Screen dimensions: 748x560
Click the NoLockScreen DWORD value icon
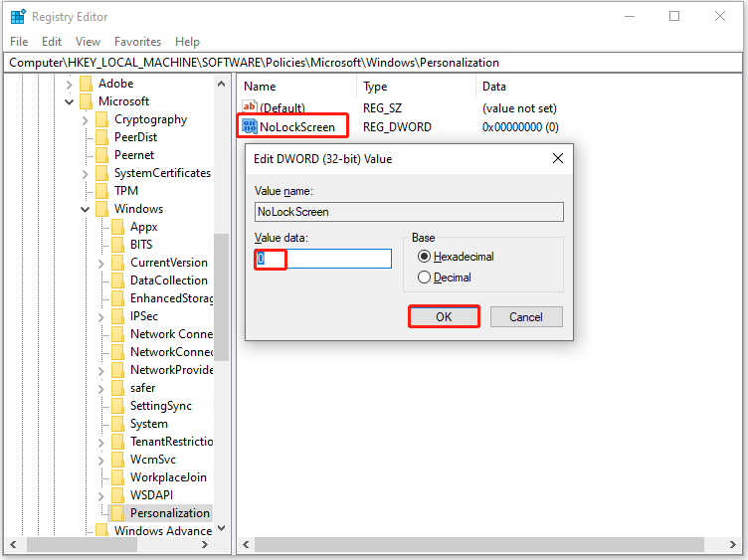[249, 126]
